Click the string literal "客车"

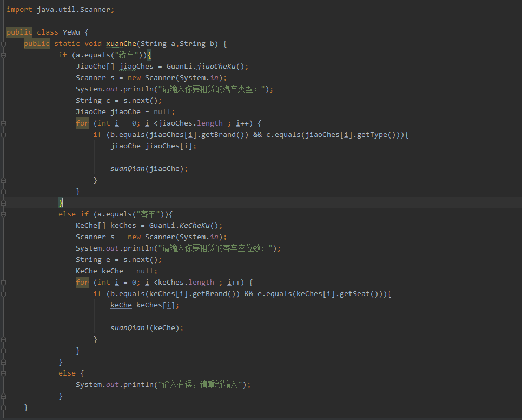148,214
